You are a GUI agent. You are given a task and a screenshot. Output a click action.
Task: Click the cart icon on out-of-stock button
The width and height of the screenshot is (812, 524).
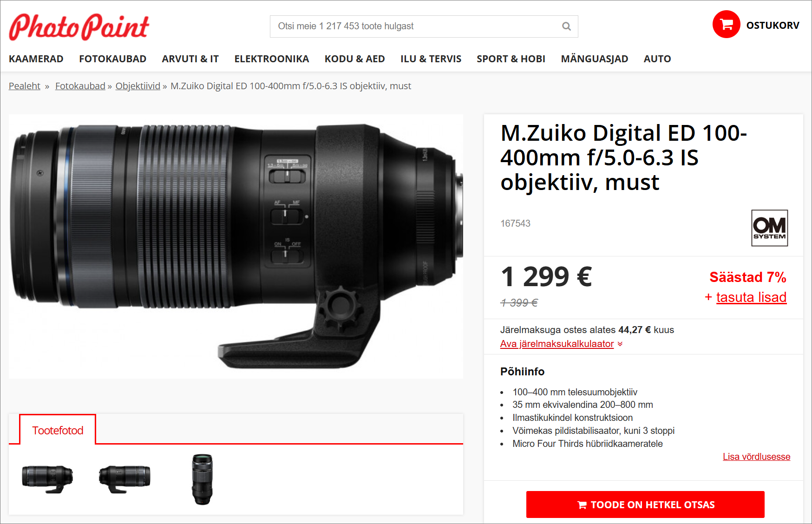click(x=582, y=505)
